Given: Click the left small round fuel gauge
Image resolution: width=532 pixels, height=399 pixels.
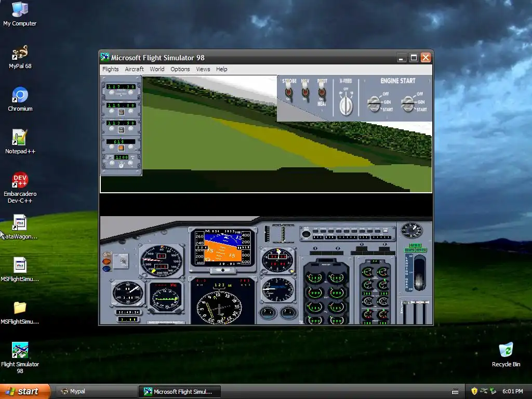Looking at the screenshot, I should click(x=268, y=312).
